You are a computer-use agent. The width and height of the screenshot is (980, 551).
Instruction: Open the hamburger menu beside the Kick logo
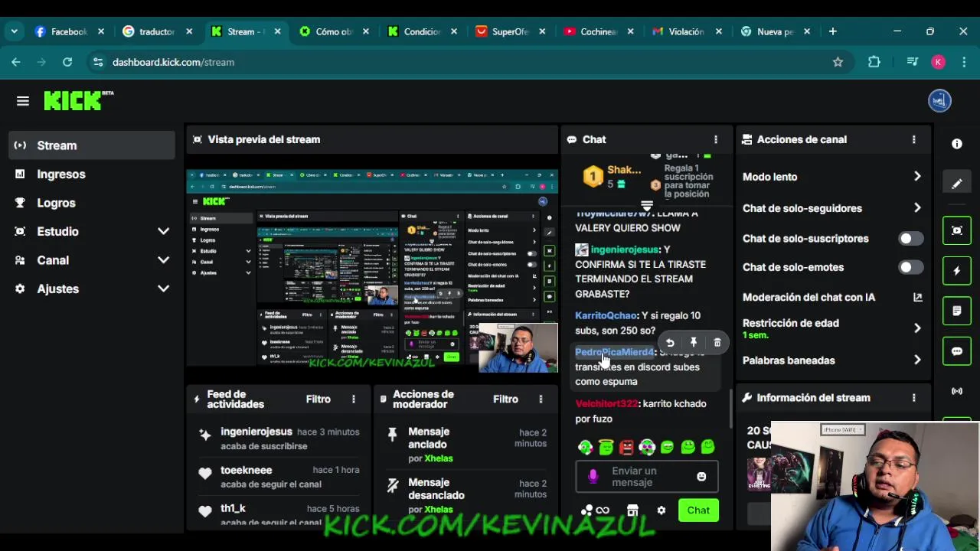click(x=22, y=101)
